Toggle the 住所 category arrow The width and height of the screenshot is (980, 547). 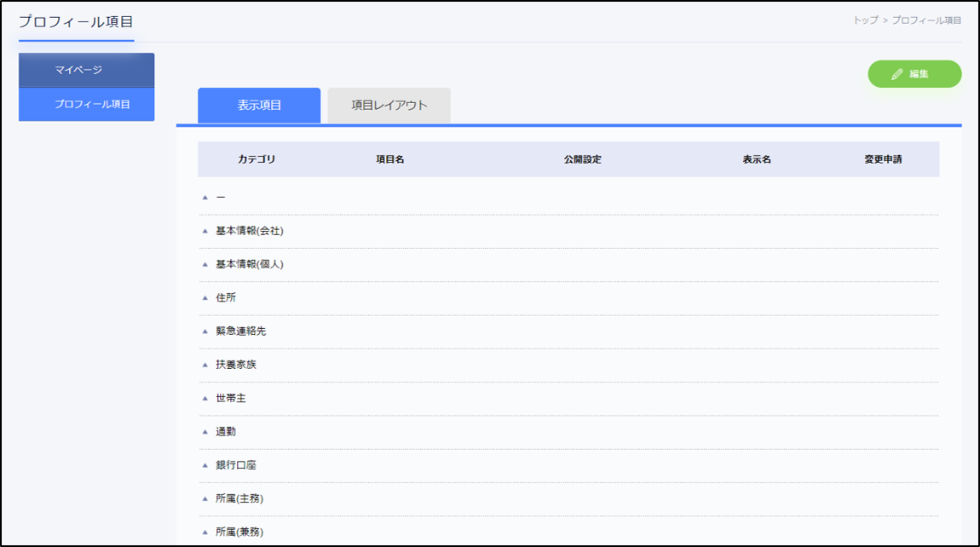point(205,297)
